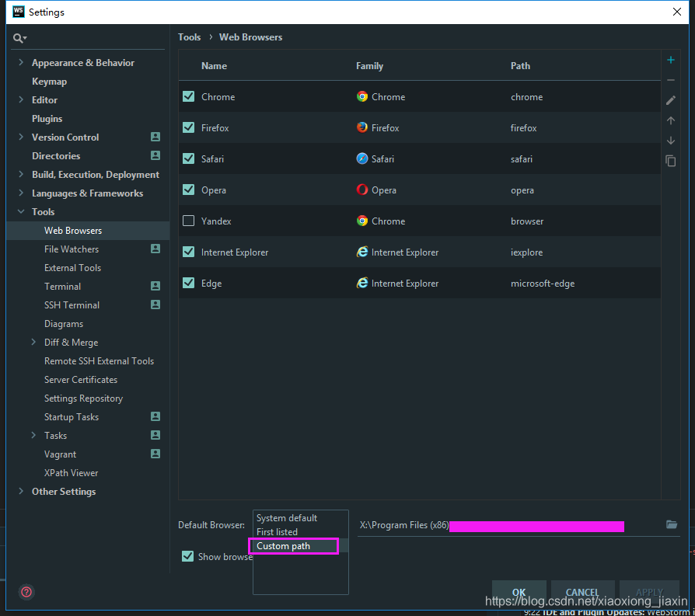
Task: Uncheck the Edge browser checkbox
Action: 188,283
